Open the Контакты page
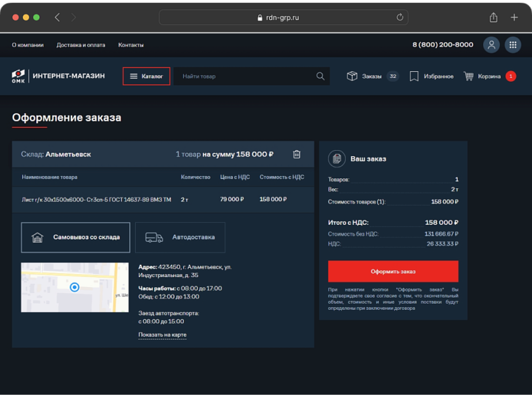The height and width of the screenshot is (395, 532). point(131,45)
